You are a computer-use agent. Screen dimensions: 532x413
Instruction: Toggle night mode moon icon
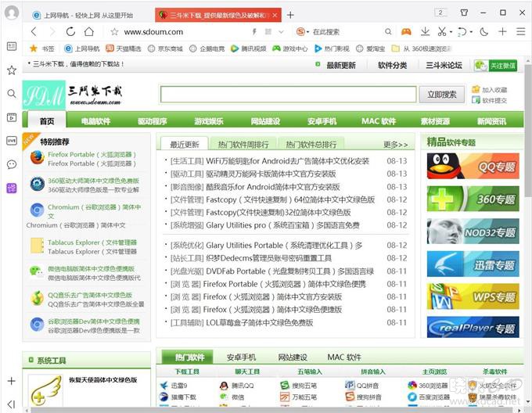[483, 32]
